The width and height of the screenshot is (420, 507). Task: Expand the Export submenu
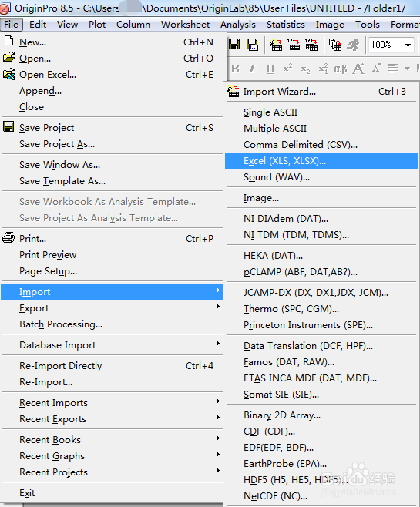218,306
